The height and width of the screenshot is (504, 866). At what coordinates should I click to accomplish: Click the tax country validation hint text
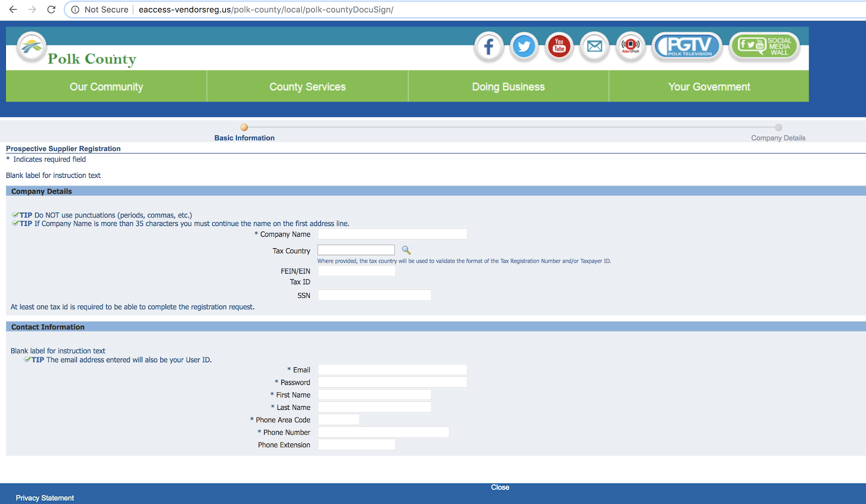[x=464, y=261]
